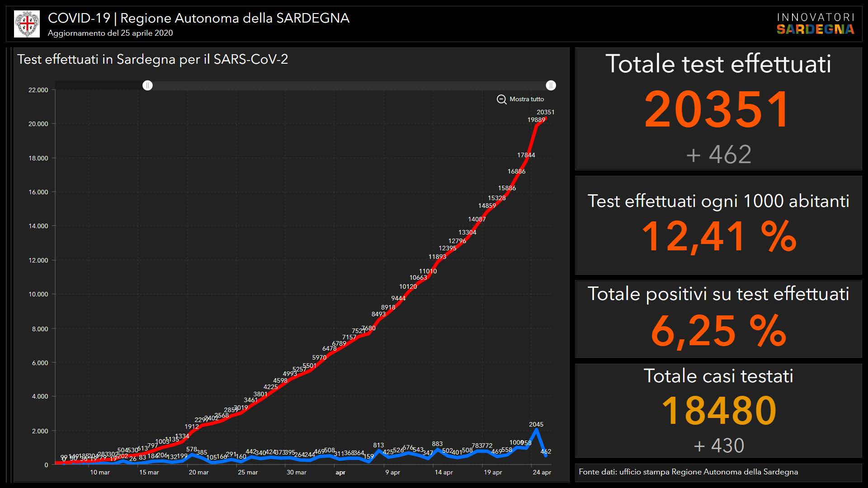The image size is (868, 488).
Task: Click the Innovatori Sardegna logo
Action: (x=815, y=24)
